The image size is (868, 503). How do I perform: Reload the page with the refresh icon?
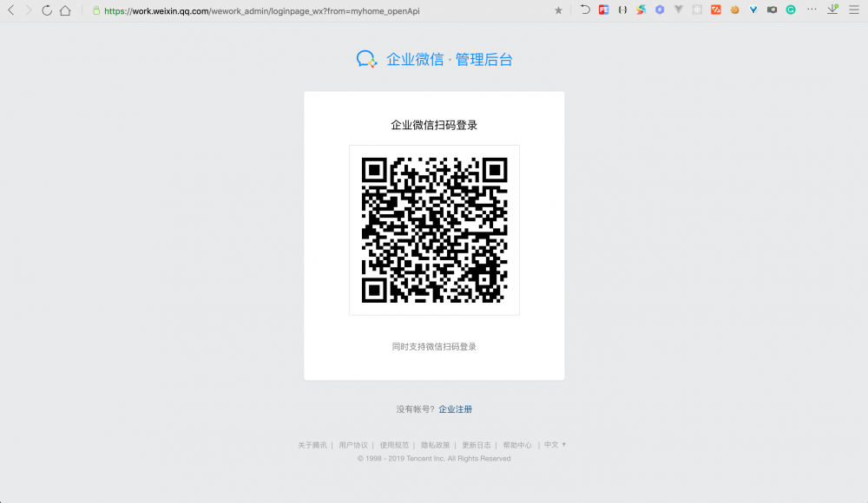47,10
